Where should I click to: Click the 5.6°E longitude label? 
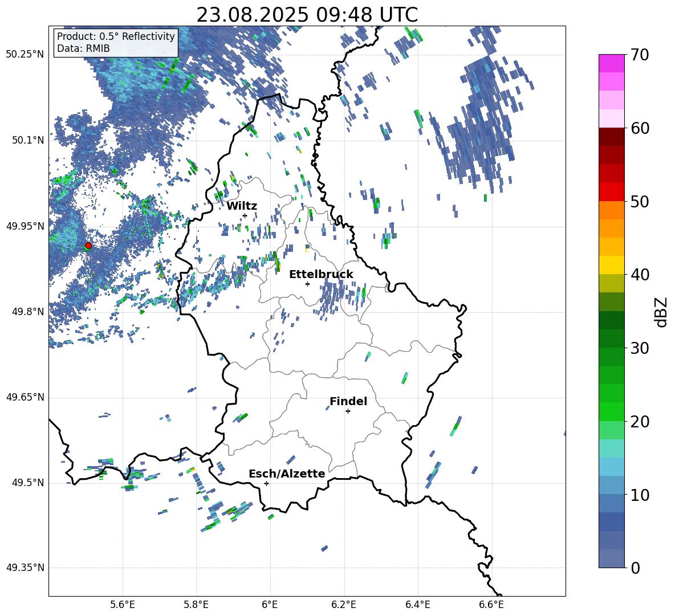click(123, 605)
